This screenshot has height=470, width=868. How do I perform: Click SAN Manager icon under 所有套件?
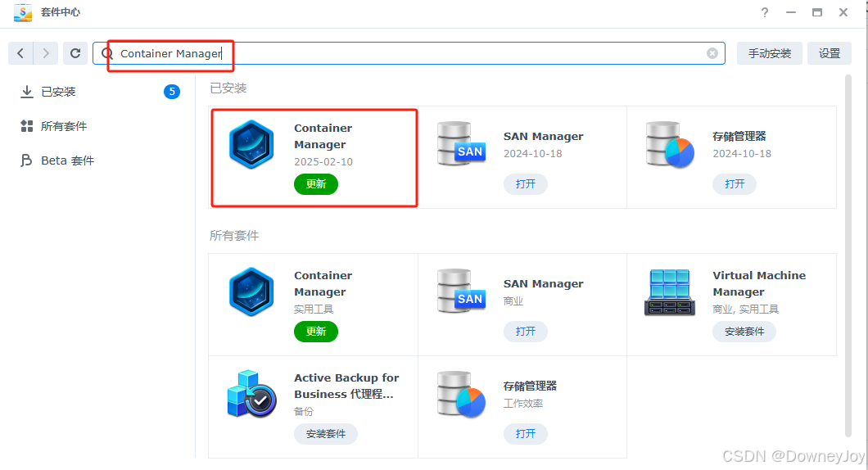coord(461,291)
